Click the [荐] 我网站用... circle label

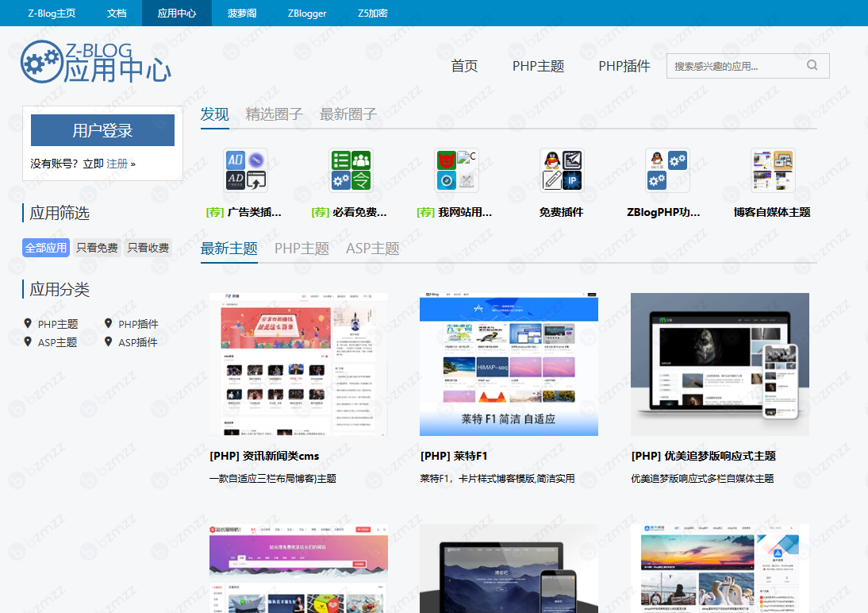coord(454,212)
